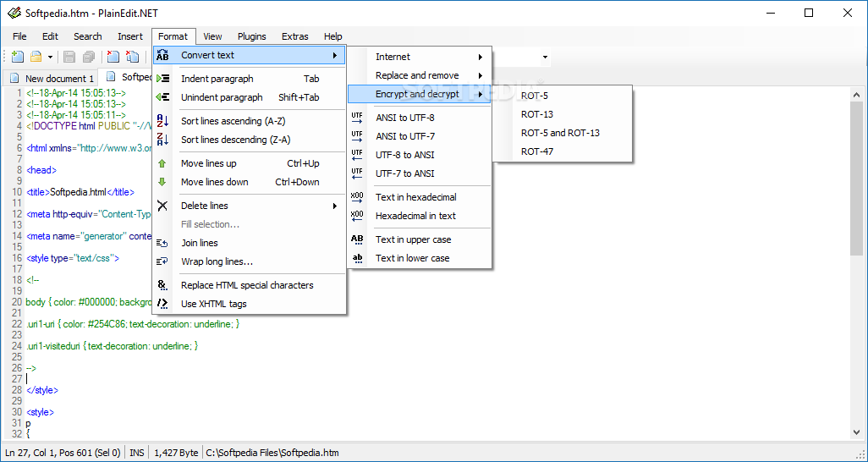Image resolution: width=868 pixels, height=462 pixels.
Task: Click 'Ln 27, Col 1, Pos 601 (Sel 0)' status
Action: (63, 453)
